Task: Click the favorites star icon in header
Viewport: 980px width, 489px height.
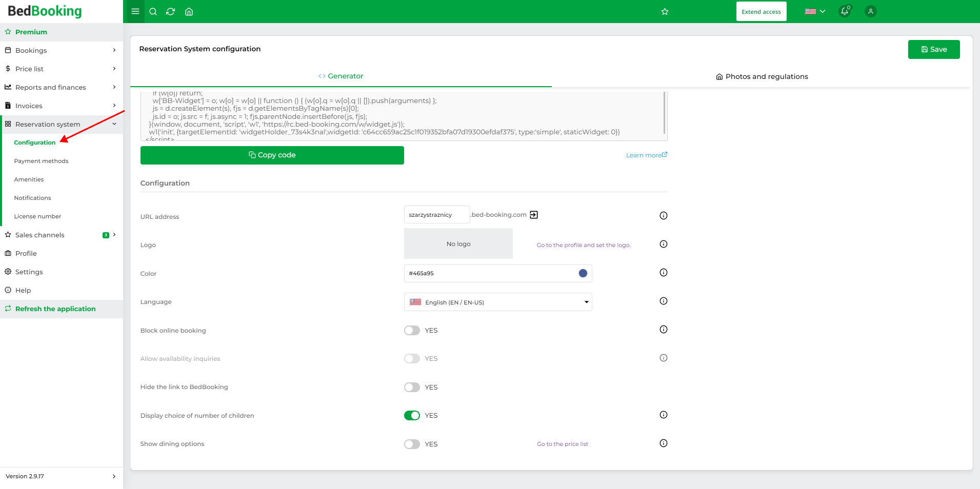Action: [665, 11]
